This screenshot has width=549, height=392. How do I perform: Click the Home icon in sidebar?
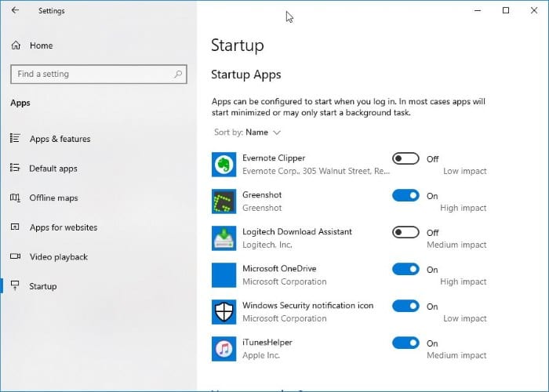point(16,45)
